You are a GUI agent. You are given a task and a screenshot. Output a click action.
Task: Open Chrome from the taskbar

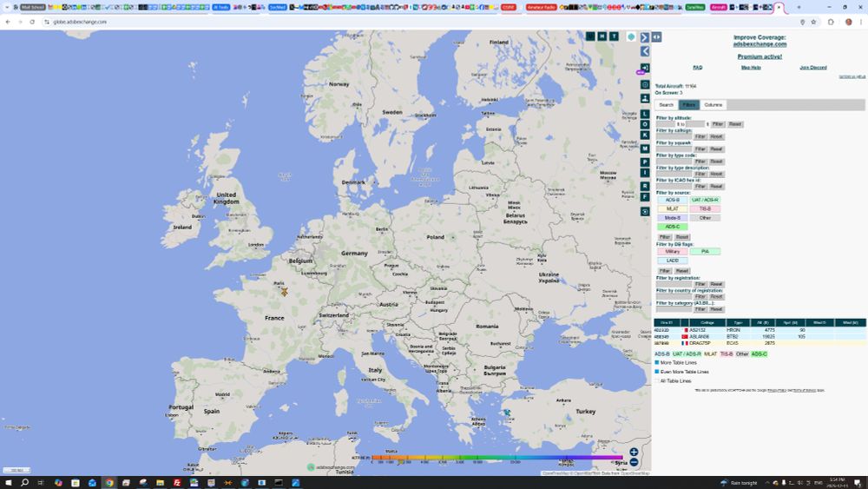[109, 483]
